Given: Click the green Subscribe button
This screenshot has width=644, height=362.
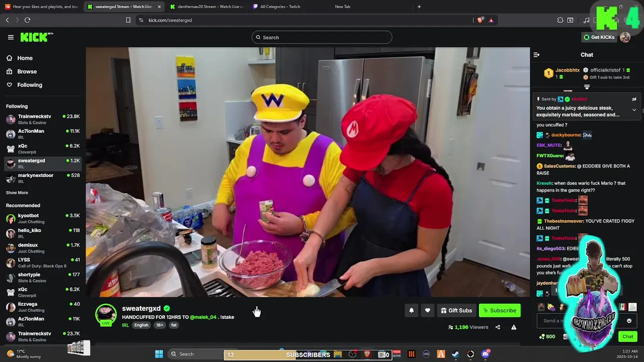Looking at the screenshot, I should click(500, 311).
